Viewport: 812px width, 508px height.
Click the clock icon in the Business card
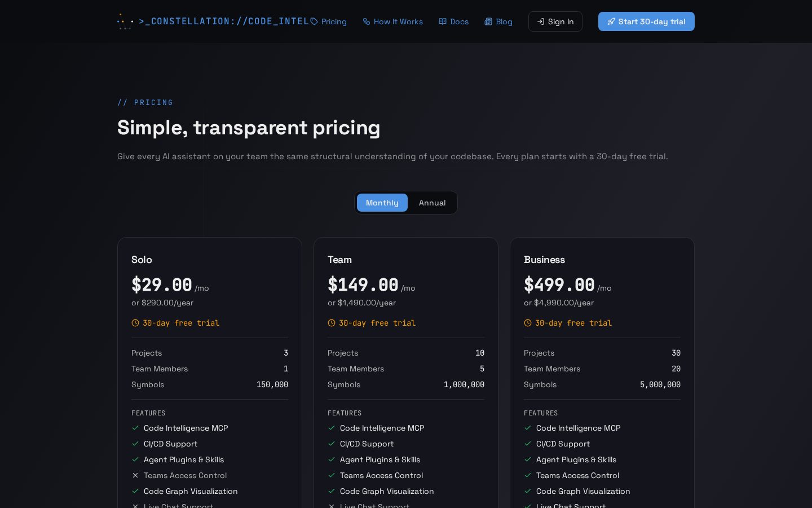[528, 323]
